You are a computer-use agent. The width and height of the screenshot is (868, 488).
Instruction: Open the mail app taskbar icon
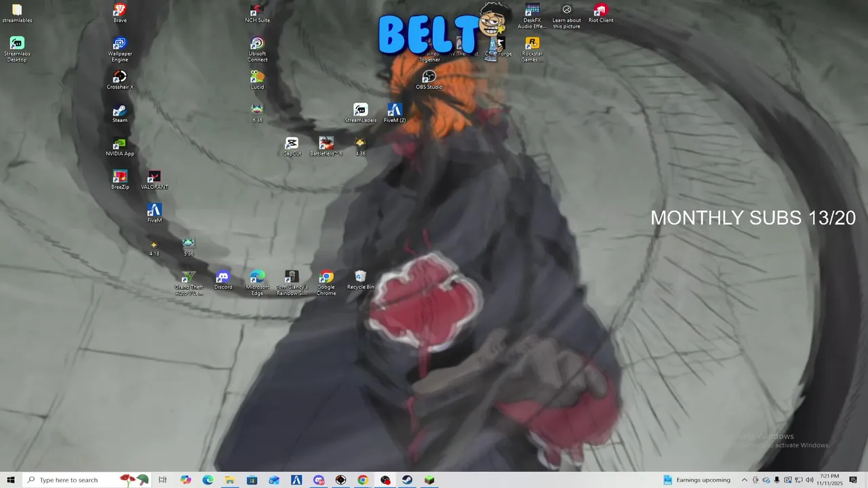[x=274, y=480]
